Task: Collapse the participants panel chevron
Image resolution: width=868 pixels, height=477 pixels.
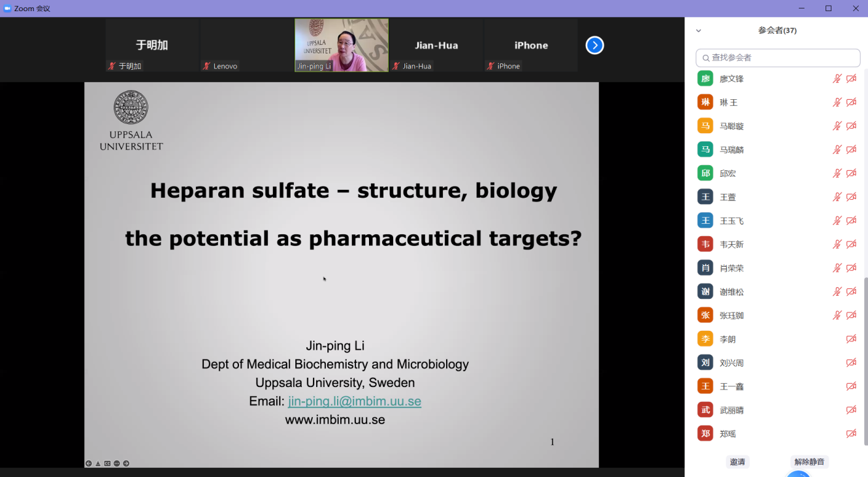Action: click(x=698, y=31)
